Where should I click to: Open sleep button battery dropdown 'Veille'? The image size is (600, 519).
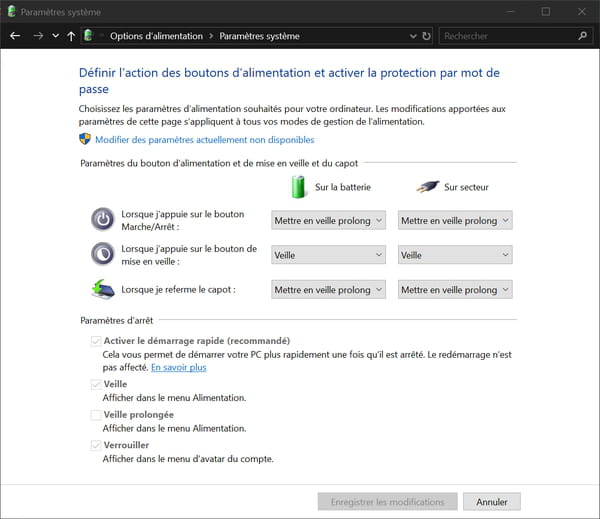coord(328,255)
